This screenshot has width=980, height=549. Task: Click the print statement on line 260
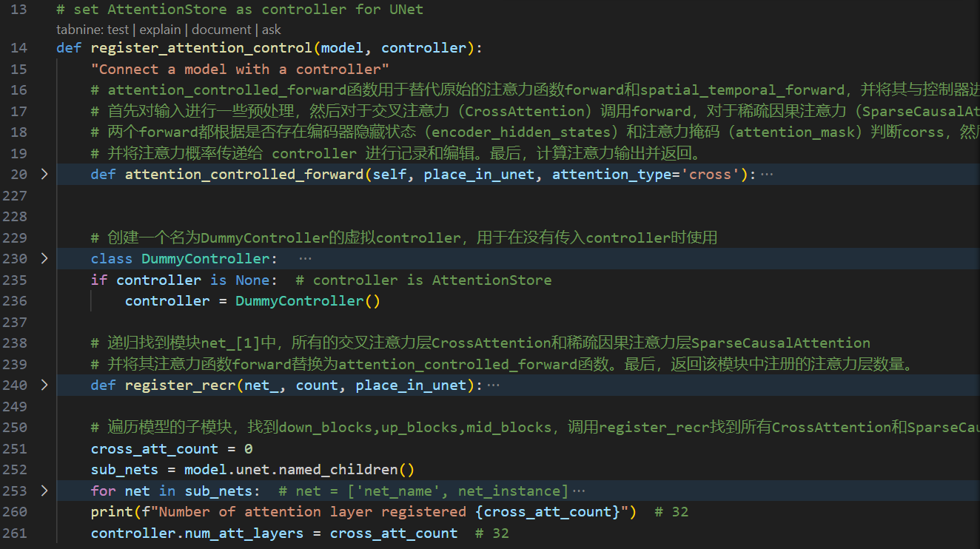click(363, 512)
